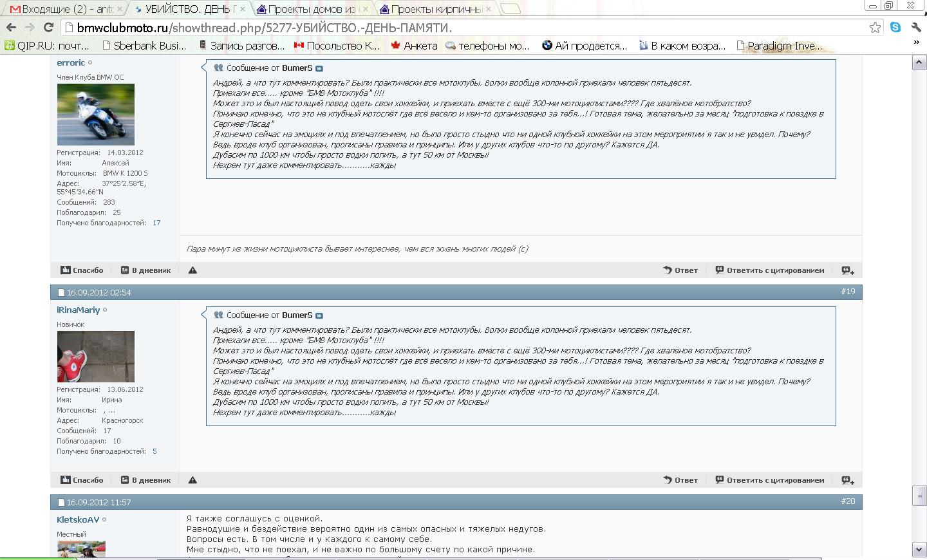
Task: Click the Спасибо button under erroric's post
Action: [x=82, y=270]
